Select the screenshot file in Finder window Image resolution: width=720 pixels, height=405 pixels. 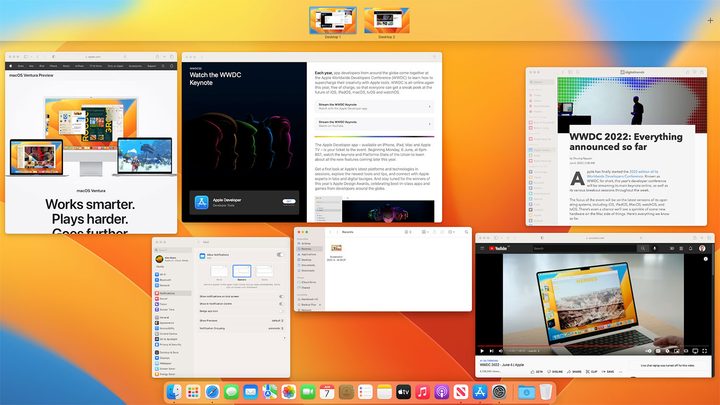(336, 252)
